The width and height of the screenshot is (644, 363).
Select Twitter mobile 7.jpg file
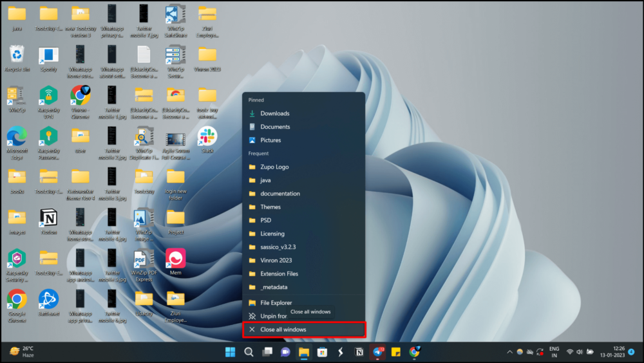144,21
